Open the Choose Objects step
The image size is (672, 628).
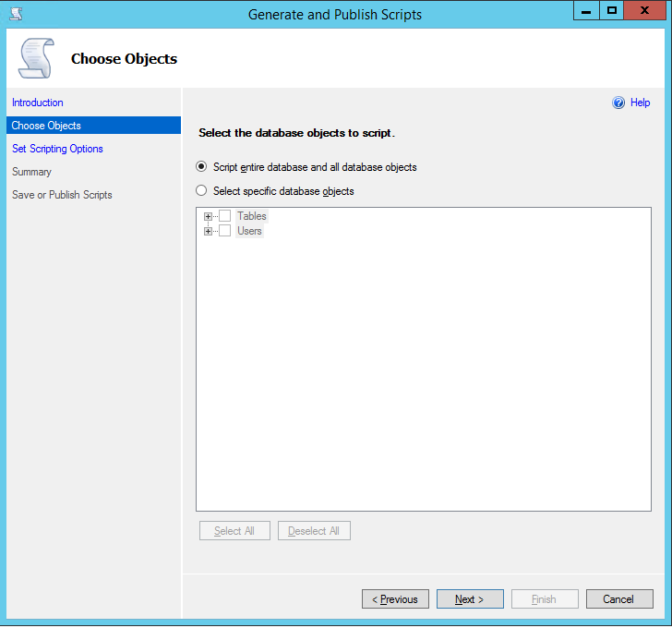click(93, 126)
